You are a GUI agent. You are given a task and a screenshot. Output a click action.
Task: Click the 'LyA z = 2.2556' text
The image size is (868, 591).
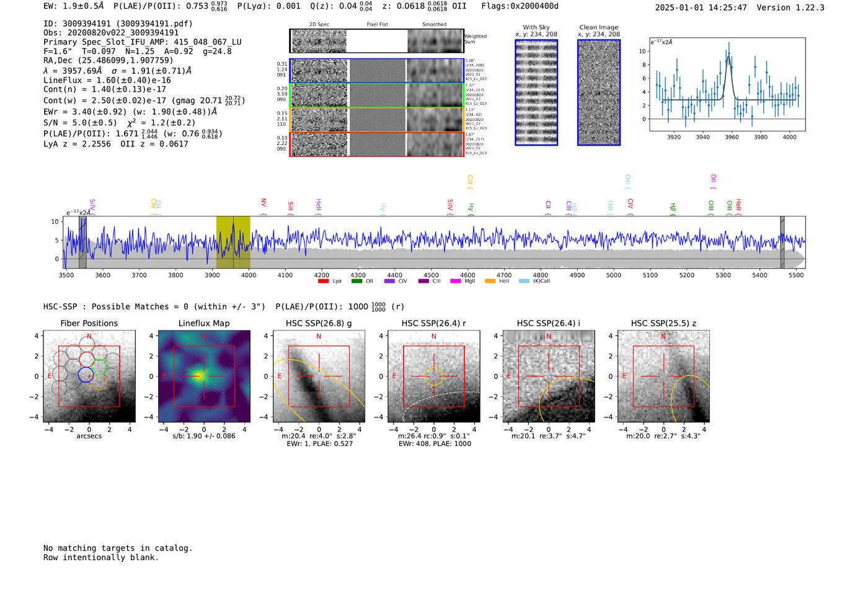point(77,144)
